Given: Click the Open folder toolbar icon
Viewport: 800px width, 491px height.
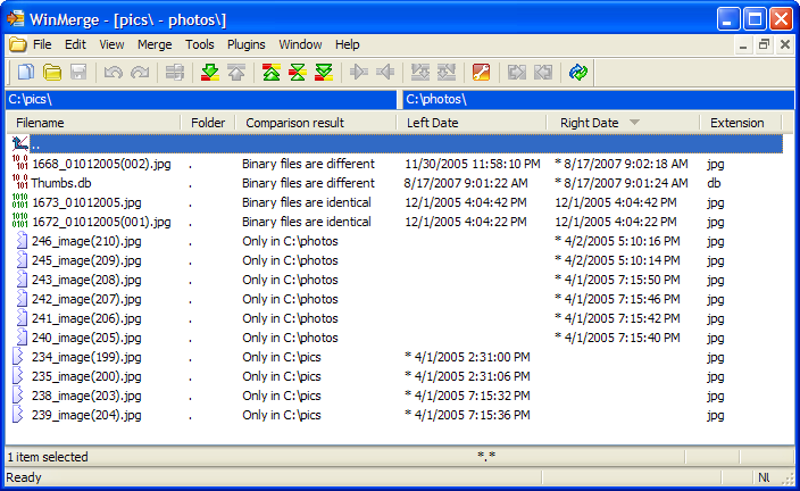Looking at the screenshot, I should (52, 72).
